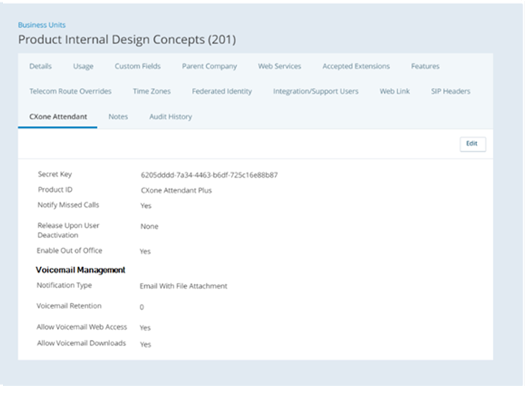Image resolution: width=532 pixels, height=393 pixels.
Task: Open the Web Services tab
Action: [279, 66]
